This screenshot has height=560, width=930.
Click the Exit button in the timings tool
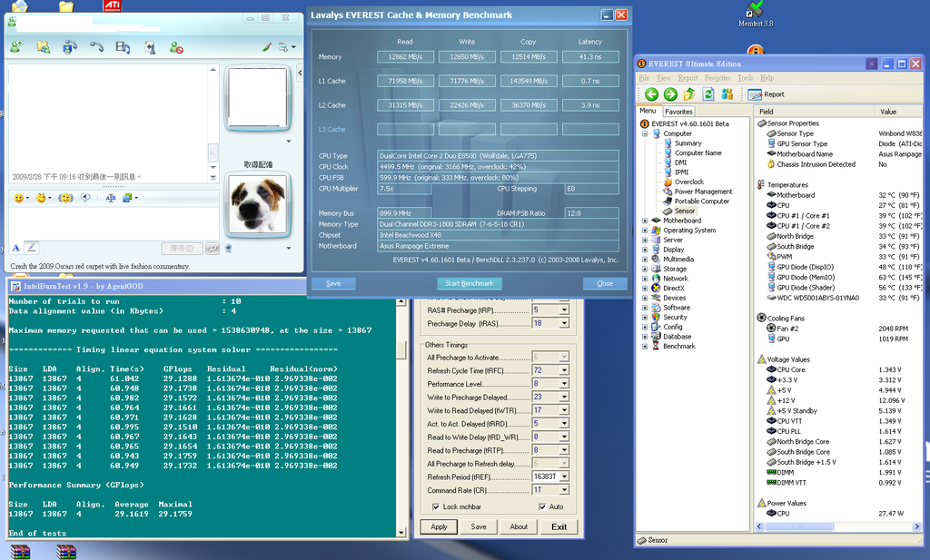(559, 526)
